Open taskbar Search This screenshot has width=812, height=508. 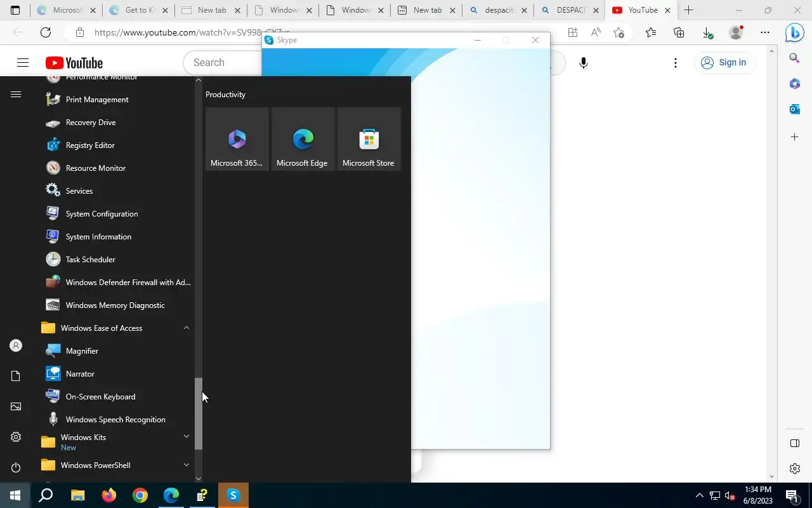tap(46, 495)
